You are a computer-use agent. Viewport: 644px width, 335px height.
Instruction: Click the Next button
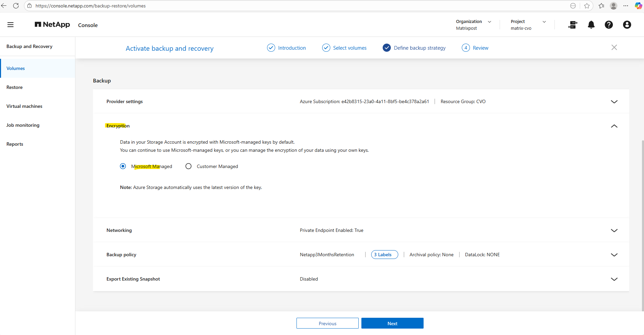pos(392,323)
